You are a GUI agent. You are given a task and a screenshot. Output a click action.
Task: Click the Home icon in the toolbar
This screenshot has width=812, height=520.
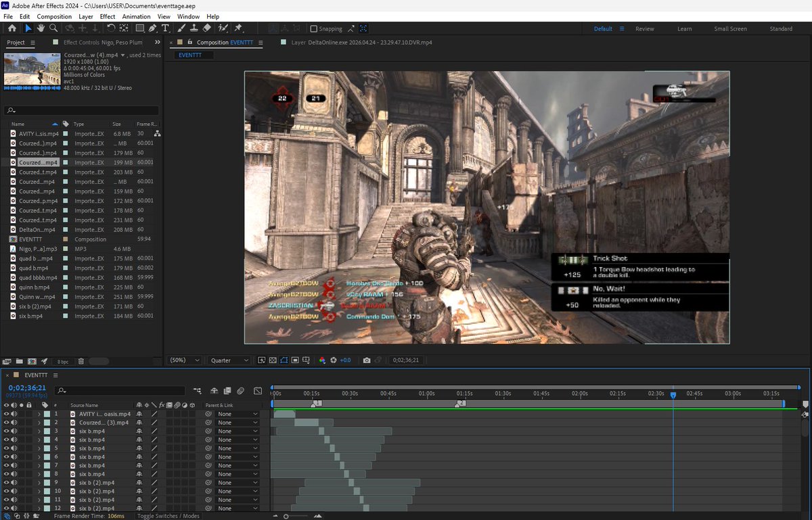click(x=12, y=28)
